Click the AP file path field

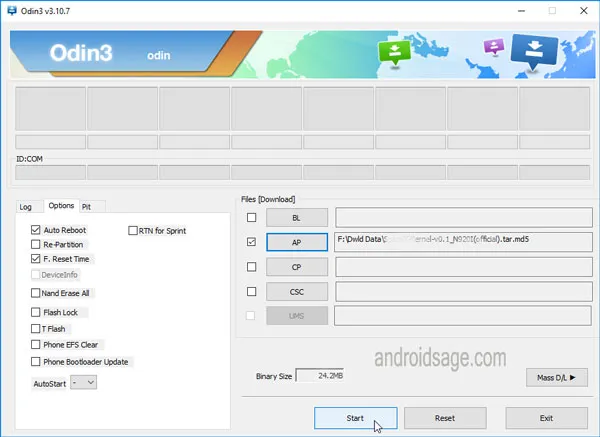pyautogui.click(x=464, y=242)
